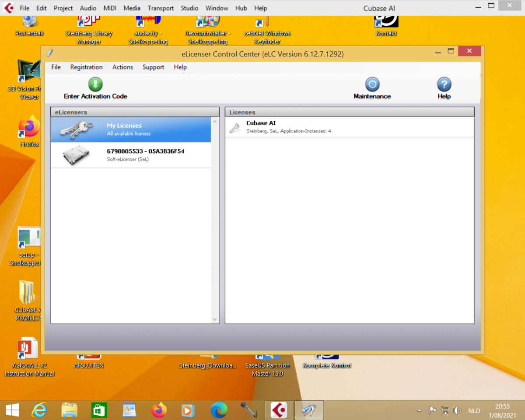The width and height of the screenshot is (525, 420).
Task: Open the Cubase Project menu
Action: click(x=63, y=8)
